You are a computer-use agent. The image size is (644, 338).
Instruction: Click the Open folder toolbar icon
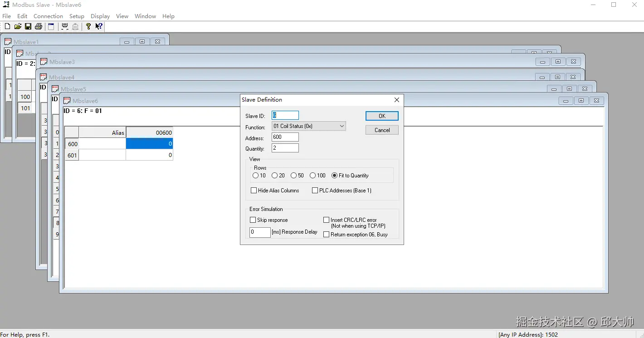(18, 26)
